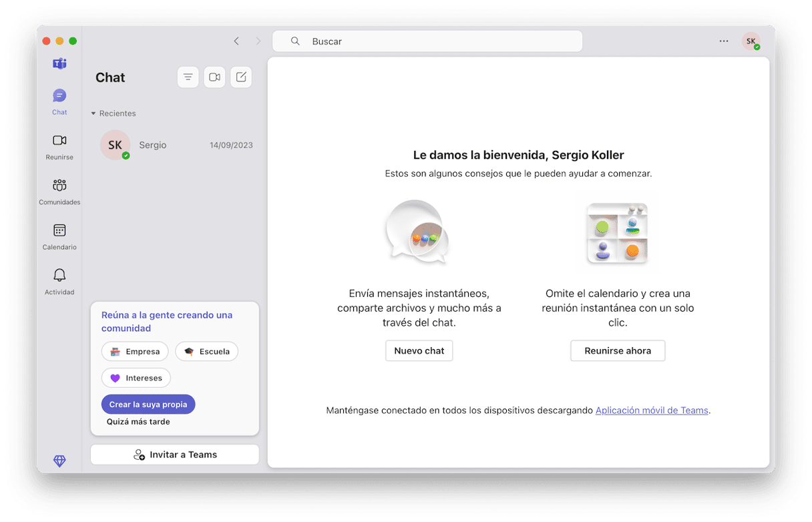The image size is (812, 522).
Task: Open the filter chats icon
Action: click(x=188, y=77)
